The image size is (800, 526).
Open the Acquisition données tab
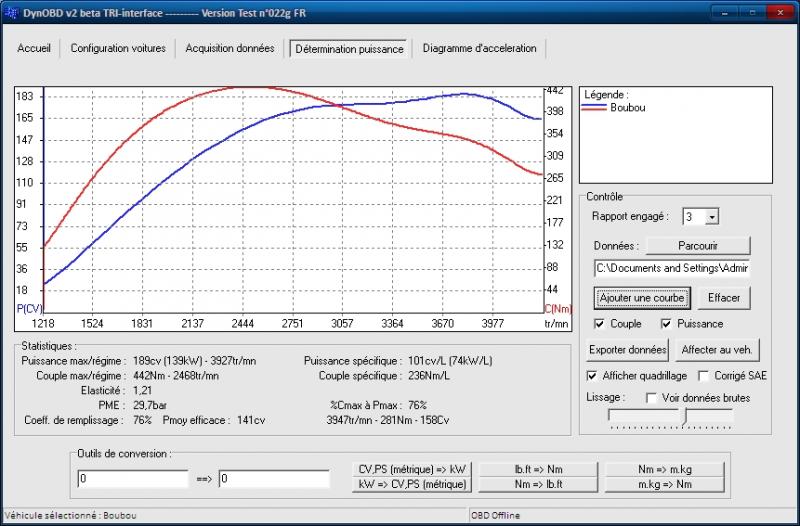click(230, 48)
